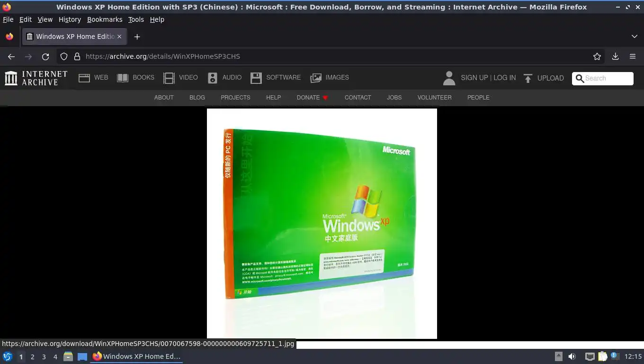Click the tray notification area arrow
Image resolution: width=644 pixels, height=364 pixels.
pyautogui.click(x=559, y=356)
